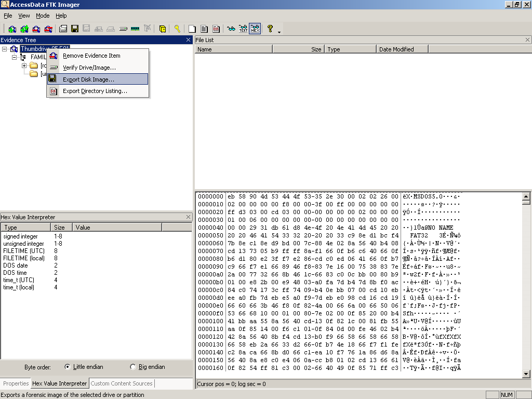Select the unallocated space folder icon

click(34, 74)
